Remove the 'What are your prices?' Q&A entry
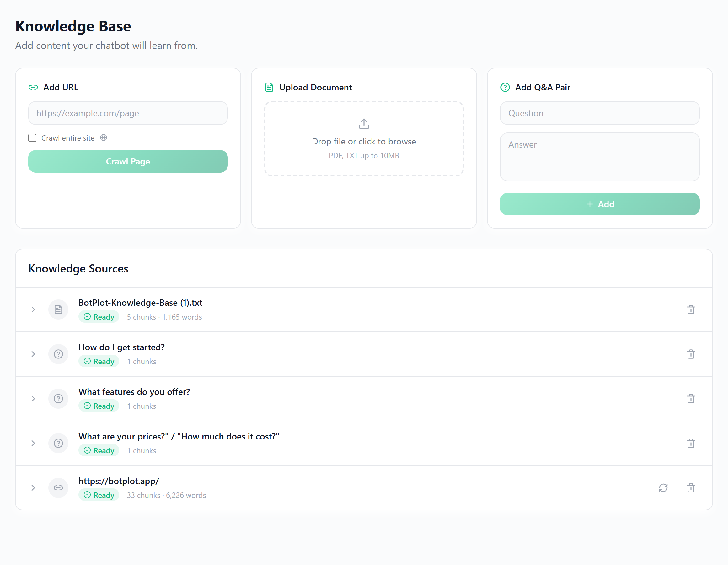728x565 pixels. [x=691, y=443]
